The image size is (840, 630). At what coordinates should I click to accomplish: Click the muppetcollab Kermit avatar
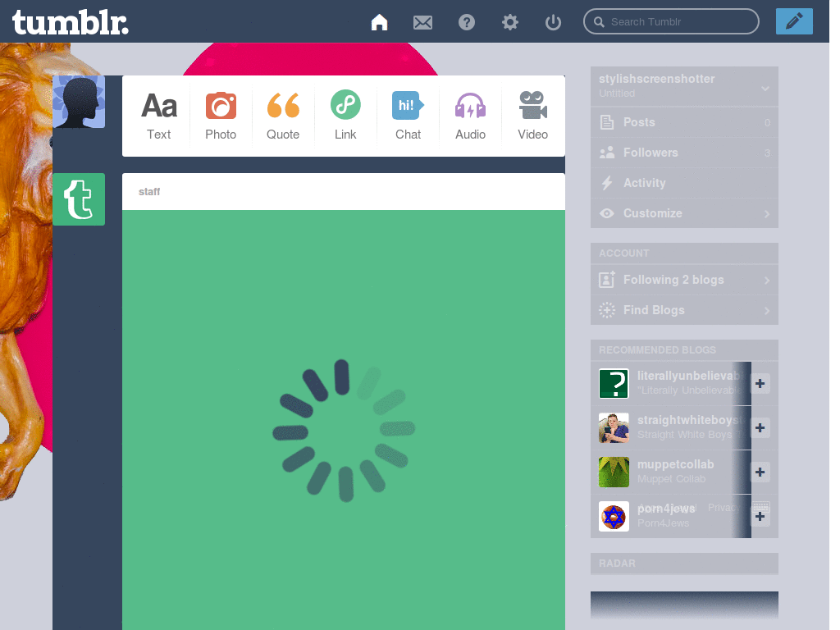[x=614, y=472]
